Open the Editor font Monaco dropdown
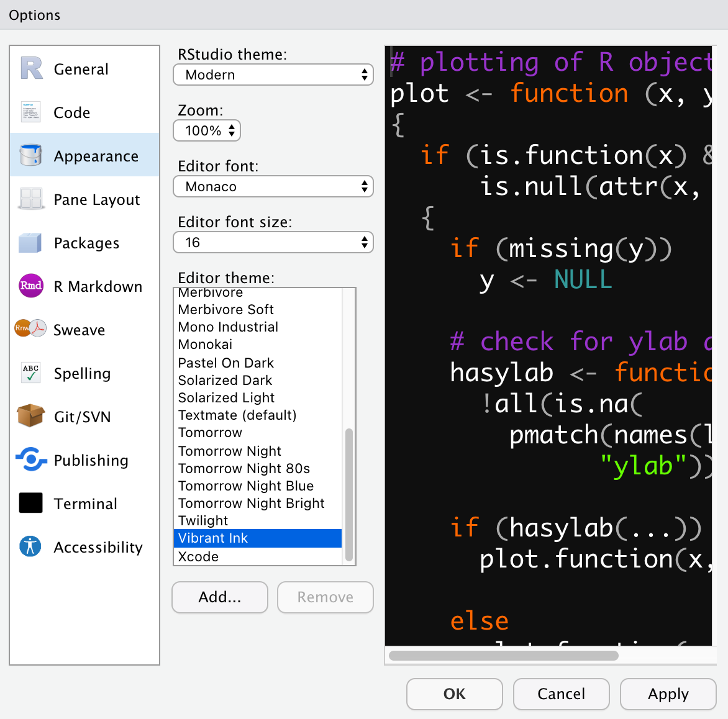Viewport: 728px width, 719px height. (x=273, y=187)
